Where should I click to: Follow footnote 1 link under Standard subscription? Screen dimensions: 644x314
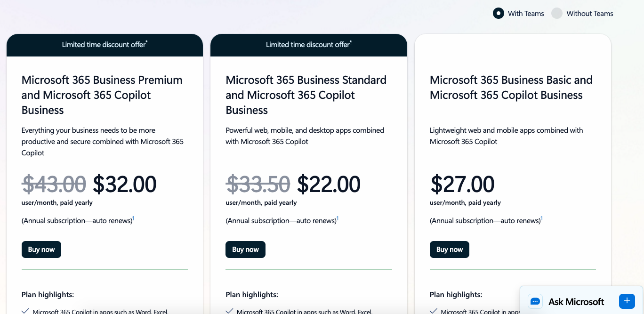point(338,219)
